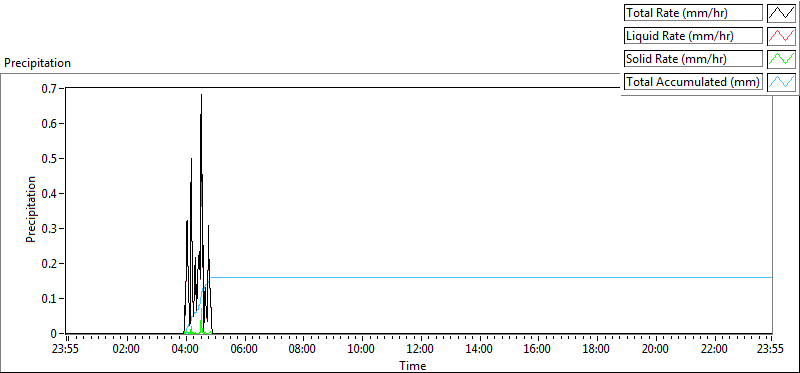The height and width of the screenshot is (373, 800).
Task: Click the vertical Precipitation Y-axis title
Action: [x=31, y=209]
